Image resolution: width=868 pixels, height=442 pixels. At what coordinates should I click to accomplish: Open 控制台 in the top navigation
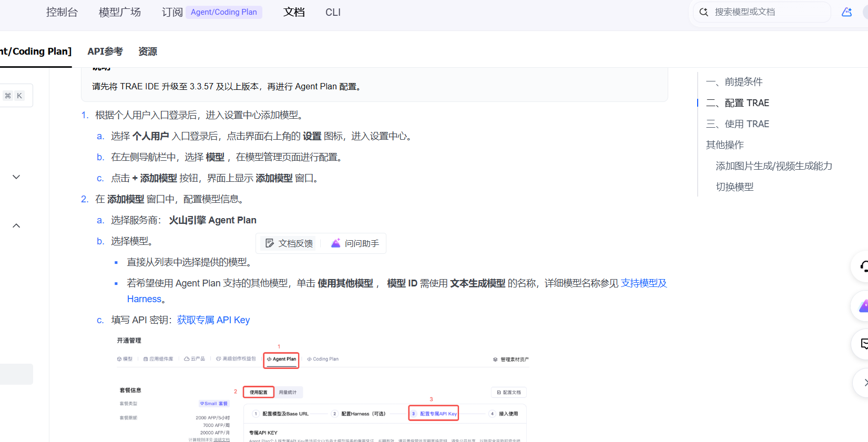tap(62, 12)
